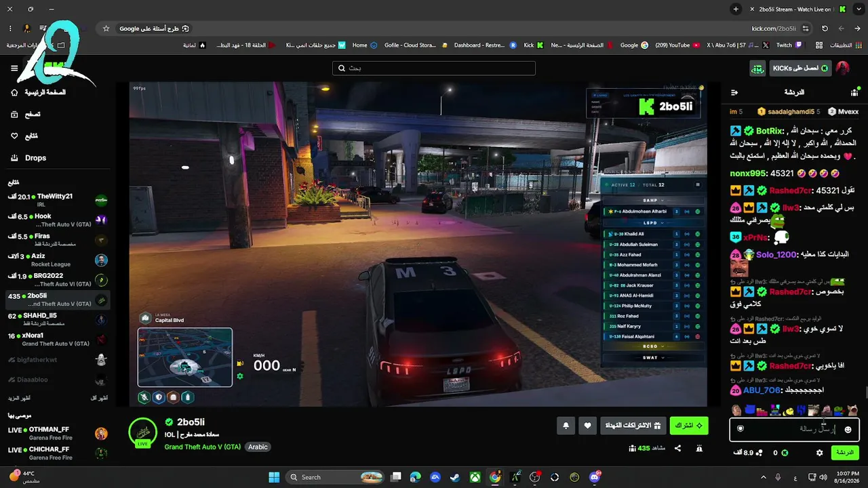Screen dimensions: 868x488
Task: Open CHICHAR_FF recommended live channel
Action: (57, 453)
